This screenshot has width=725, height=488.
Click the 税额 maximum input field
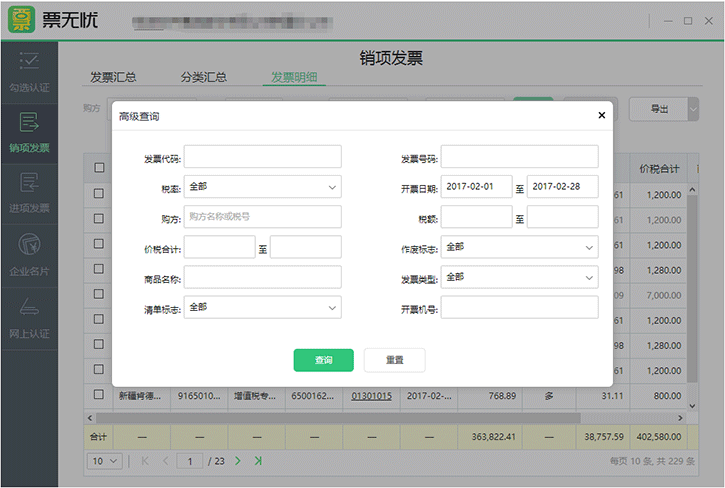[563, 217]
